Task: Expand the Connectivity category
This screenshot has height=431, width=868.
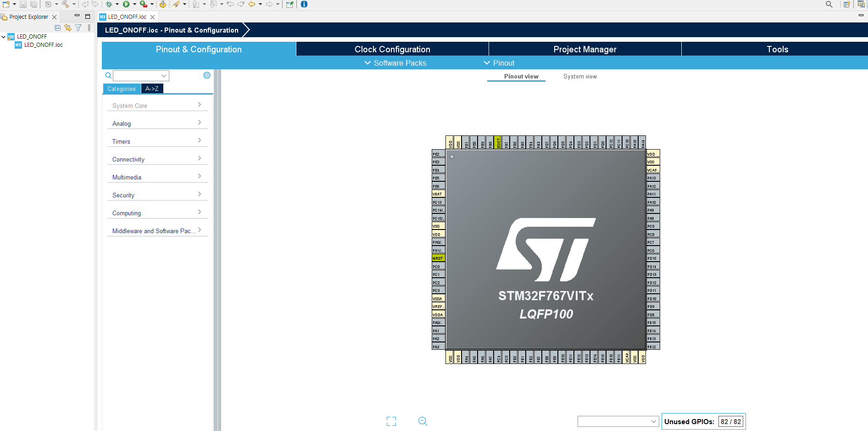Action: pos(157,159)
